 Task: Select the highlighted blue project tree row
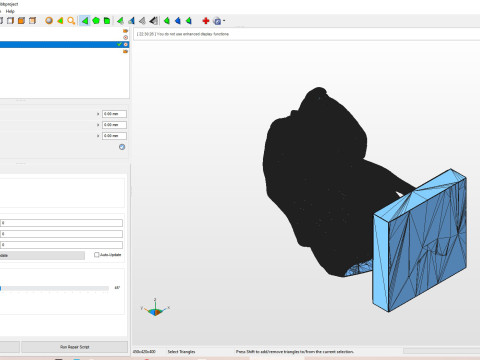(x=64, y=44)
